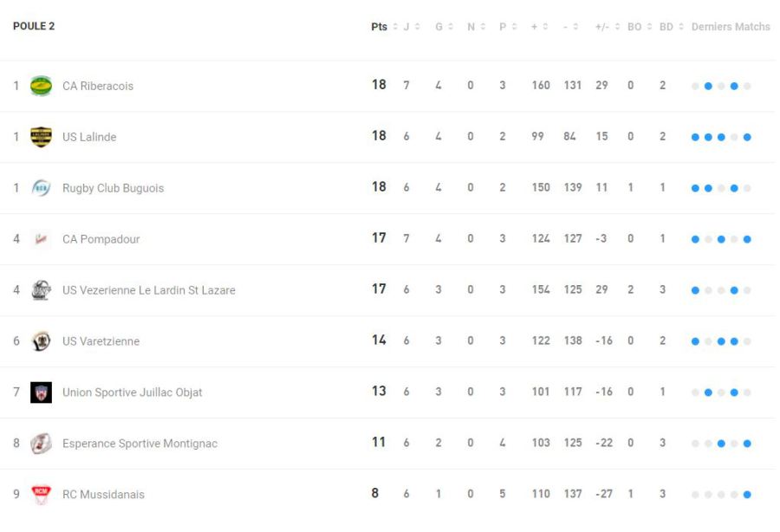Sort by the BO bonus column

pos(634,27)
